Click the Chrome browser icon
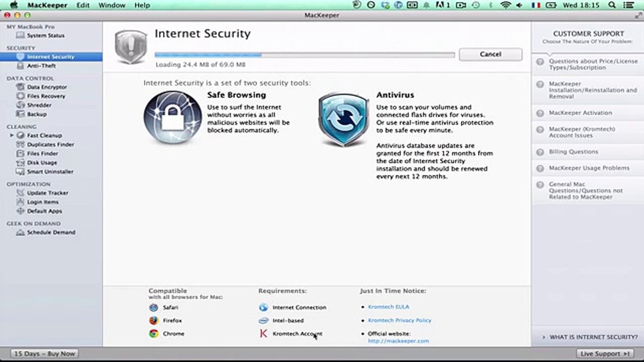This screenshot has width=644, height=362. click(x=153, y=333)
